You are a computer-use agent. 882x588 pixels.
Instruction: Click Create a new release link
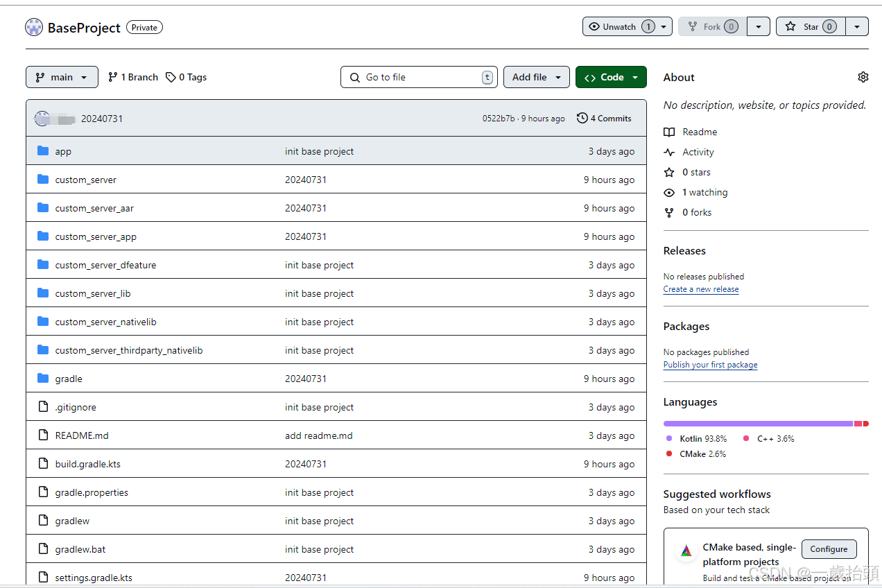pos(701,289)
